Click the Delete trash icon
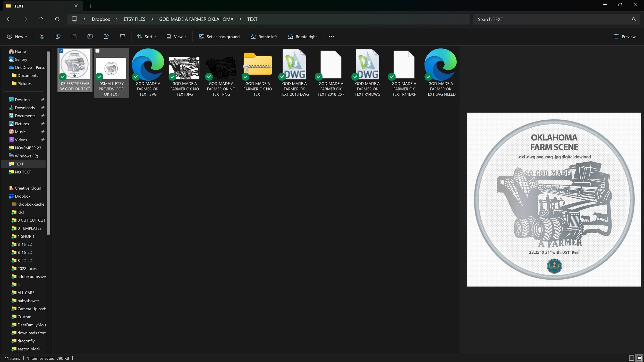Image resolution: width=644 pixels, height=362 pixels. [122, 37]
